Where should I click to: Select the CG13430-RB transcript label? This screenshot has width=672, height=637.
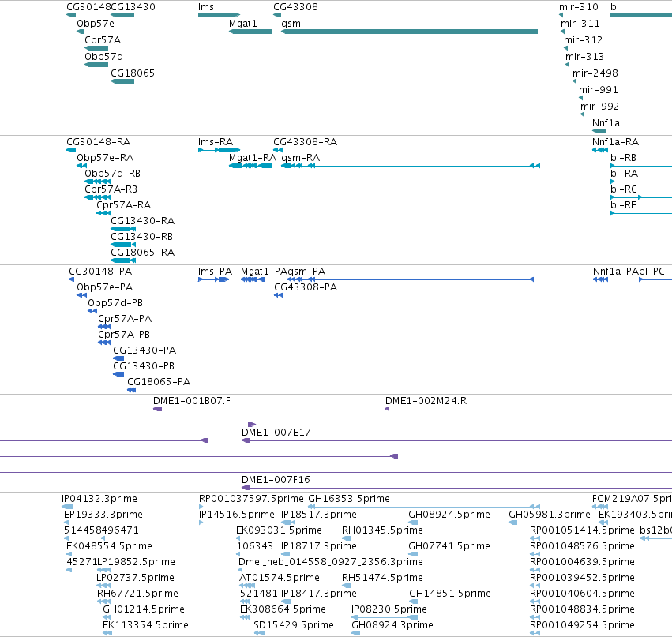point(142,237)
